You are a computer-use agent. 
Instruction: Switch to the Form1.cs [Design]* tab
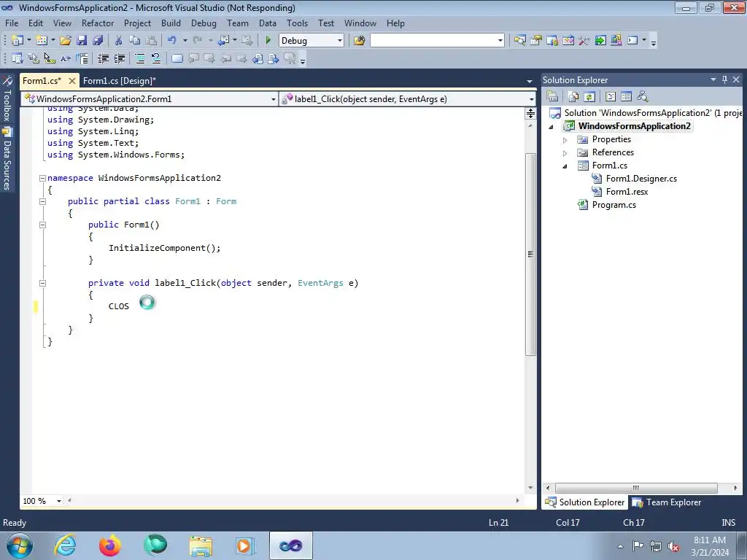[120, 81]
